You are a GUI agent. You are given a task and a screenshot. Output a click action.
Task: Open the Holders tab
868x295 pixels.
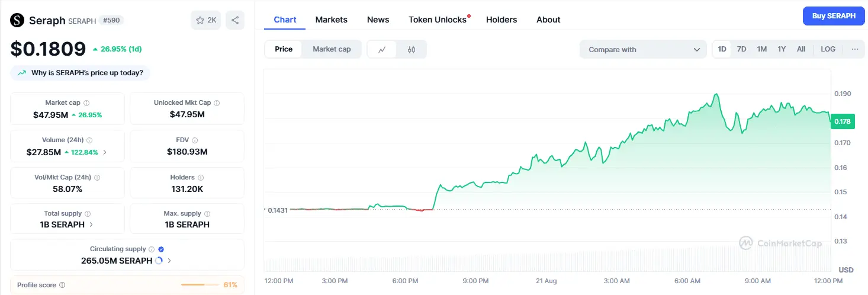tap(501, 20)
